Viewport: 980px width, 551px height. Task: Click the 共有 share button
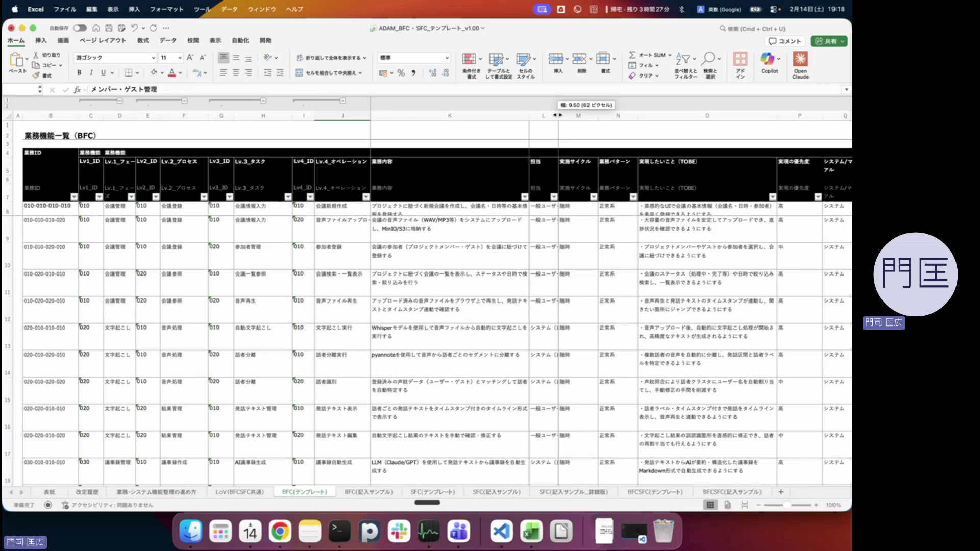[x=828, y=41]
